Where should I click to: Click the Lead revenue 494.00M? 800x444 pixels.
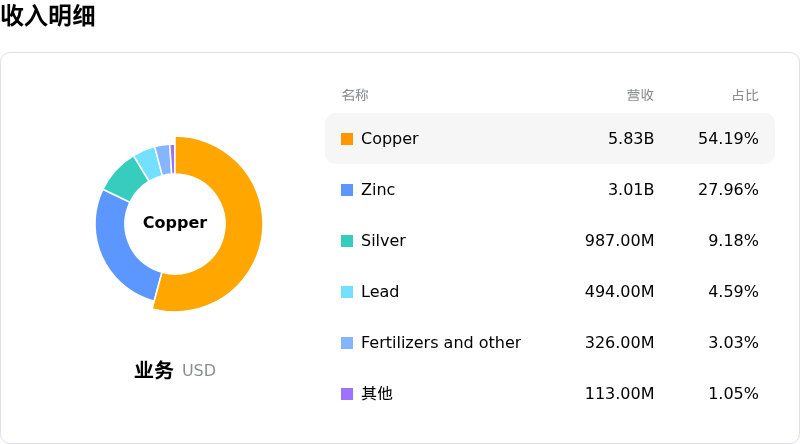(x=619, y=291)
